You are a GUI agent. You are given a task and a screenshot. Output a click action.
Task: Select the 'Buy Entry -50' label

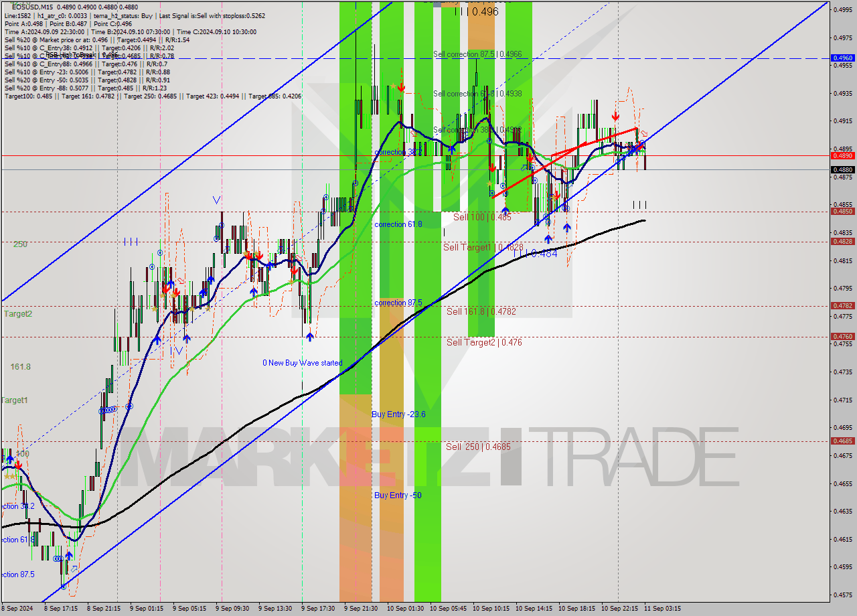(398, 495)
